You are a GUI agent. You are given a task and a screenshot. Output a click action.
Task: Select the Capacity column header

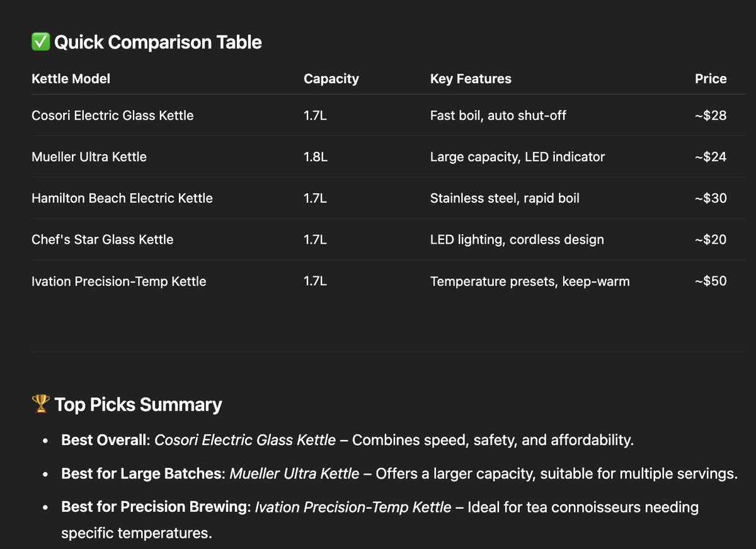tap(331, 79)
